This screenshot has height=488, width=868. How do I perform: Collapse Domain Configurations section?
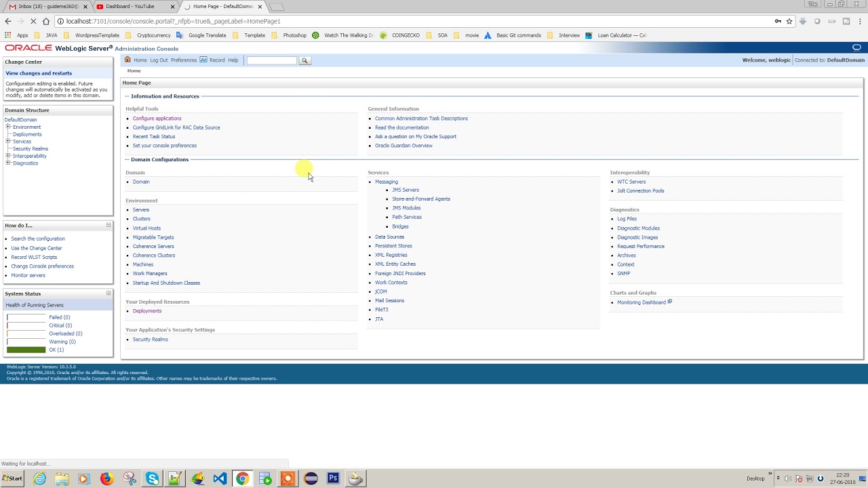[127, 159]
